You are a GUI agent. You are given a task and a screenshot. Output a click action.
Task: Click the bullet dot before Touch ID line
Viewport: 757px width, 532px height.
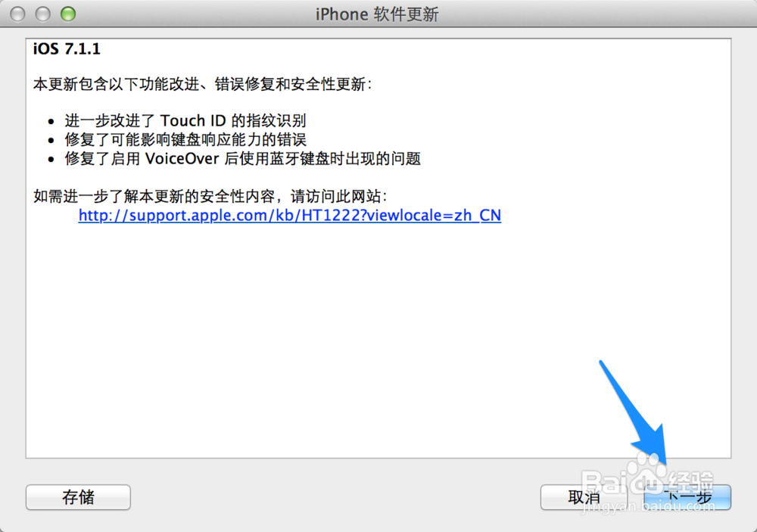[51, 122]
